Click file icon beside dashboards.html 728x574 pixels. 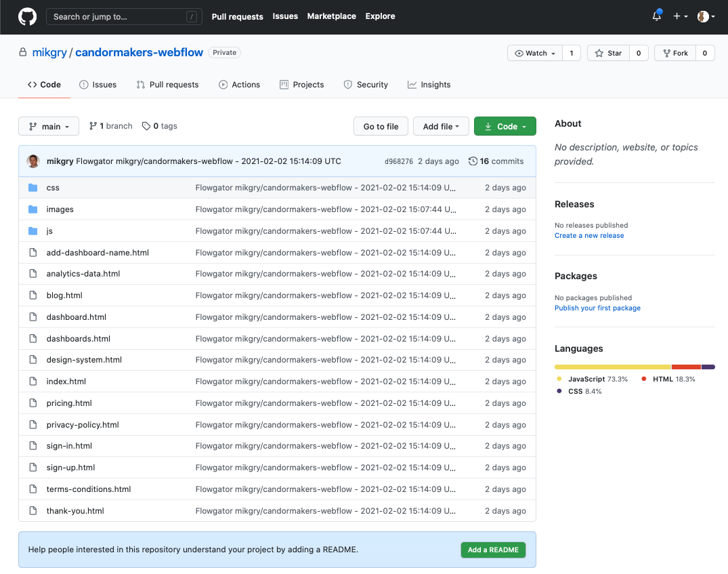point(33,338)
